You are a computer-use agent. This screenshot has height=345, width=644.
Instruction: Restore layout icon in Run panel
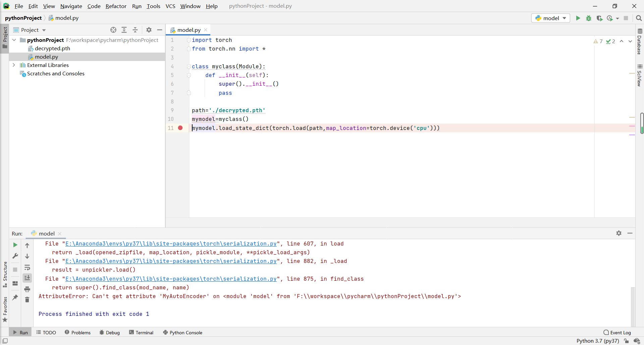(x=15, y=283)
